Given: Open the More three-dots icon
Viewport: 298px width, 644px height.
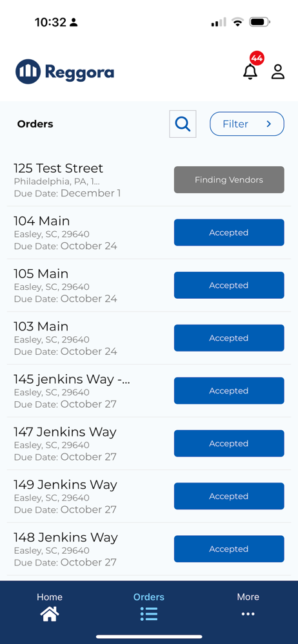Looking at the screenshot, I should pos(248,614).
